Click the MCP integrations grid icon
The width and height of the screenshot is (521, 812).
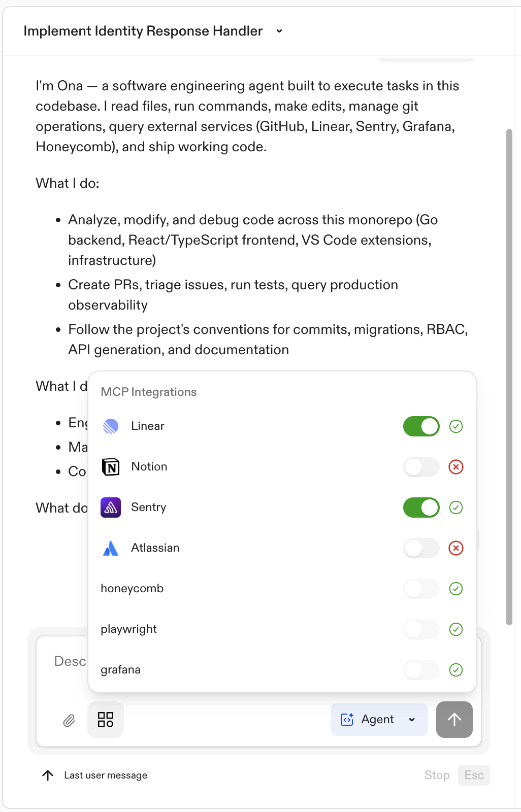[x=105, y=720]
